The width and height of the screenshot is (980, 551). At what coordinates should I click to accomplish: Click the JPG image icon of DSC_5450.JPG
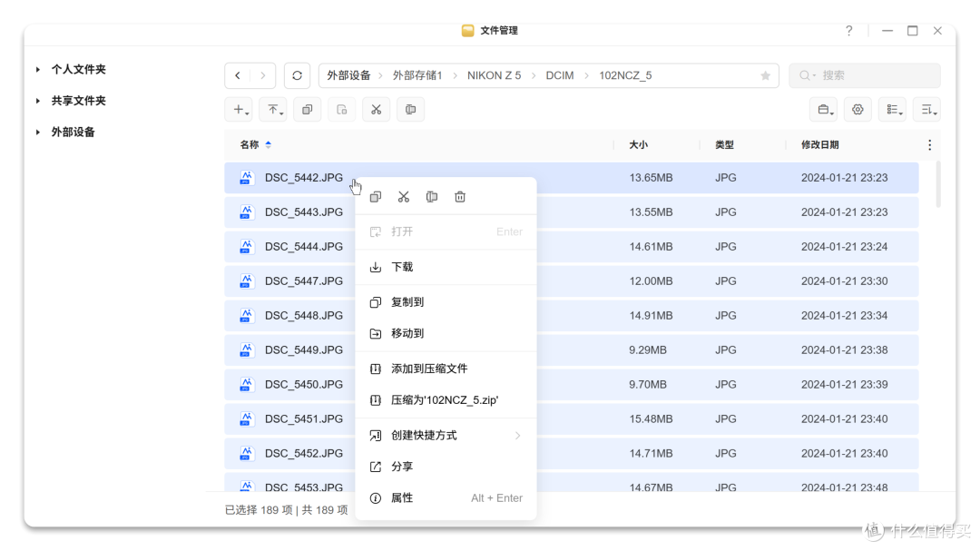click(247, 384)
